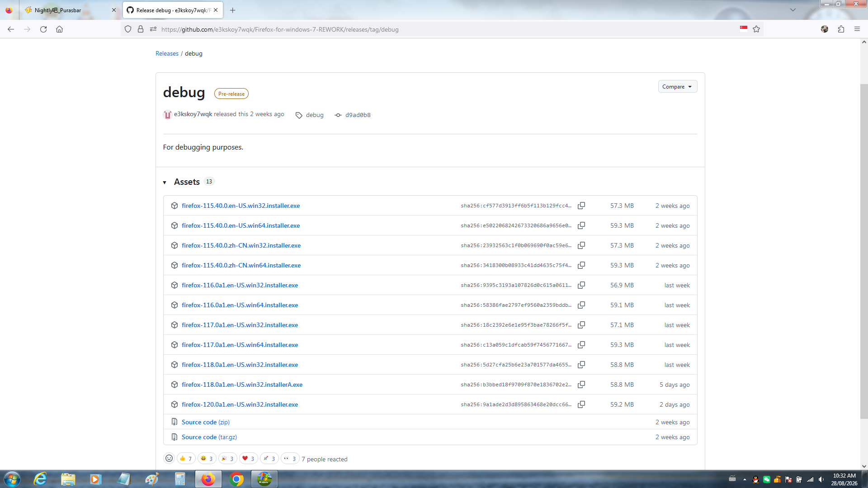Image resolution: width=868 pixels, height=488 pixels.
Task: Collapse the Assets section
Action: (x=165, y=182)
